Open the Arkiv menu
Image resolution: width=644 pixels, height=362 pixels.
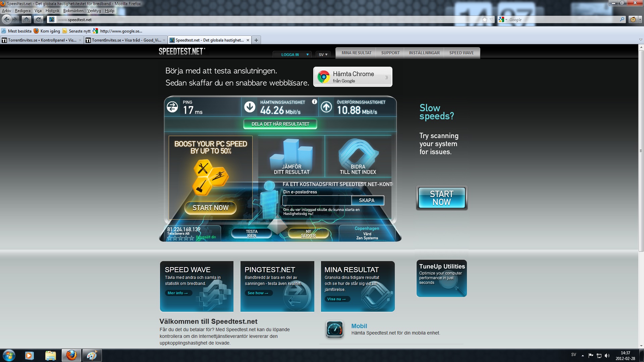click(6, 11)
